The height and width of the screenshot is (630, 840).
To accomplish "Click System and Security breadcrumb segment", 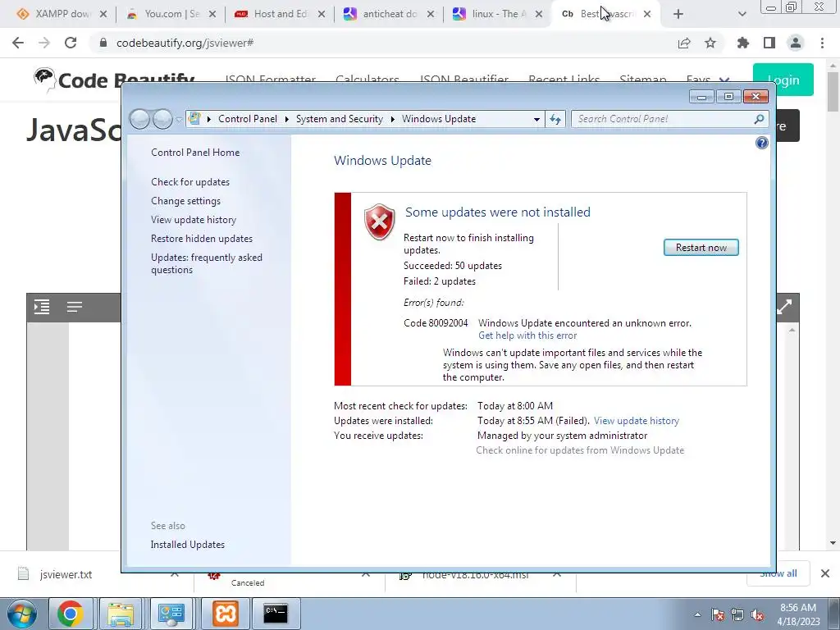I will tap(339, 119).
